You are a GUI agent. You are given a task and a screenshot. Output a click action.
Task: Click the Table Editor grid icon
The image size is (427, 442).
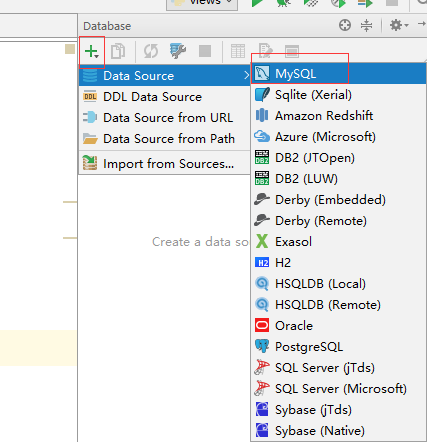tap(238, 51)
